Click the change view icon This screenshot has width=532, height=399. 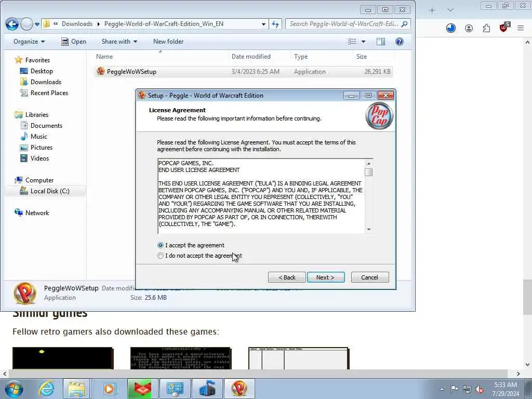(352, 42)
